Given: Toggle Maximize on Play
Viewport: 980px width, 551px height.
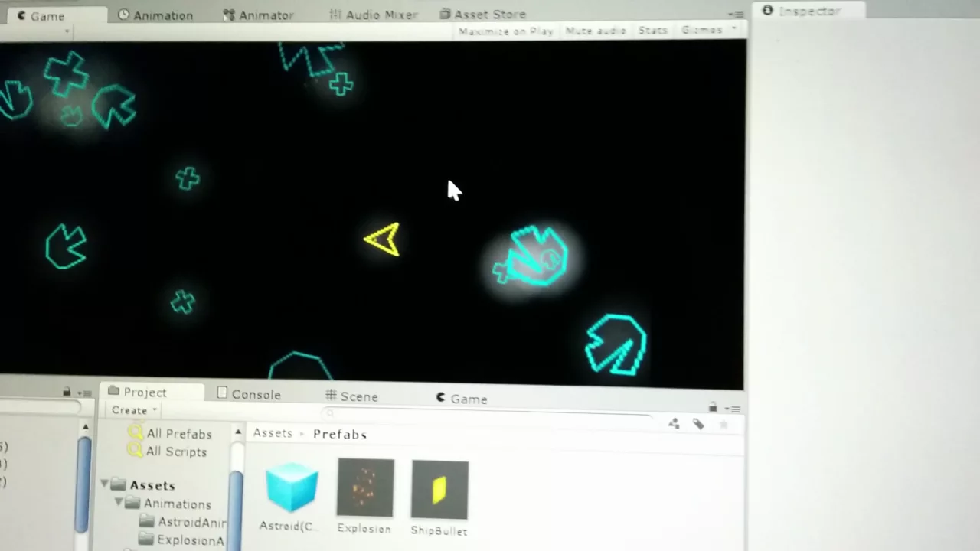Looking at the screenshot, I should tap(505, 31).
